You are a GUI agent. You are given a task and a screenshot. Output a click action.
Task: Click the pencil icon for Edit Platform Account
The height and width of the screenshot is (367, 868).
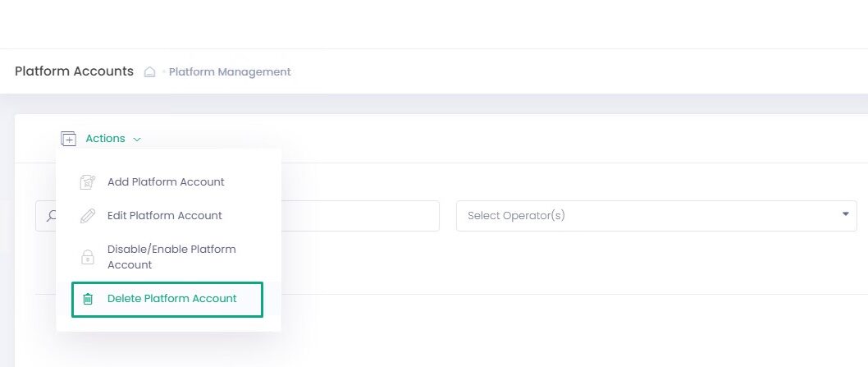88,216
